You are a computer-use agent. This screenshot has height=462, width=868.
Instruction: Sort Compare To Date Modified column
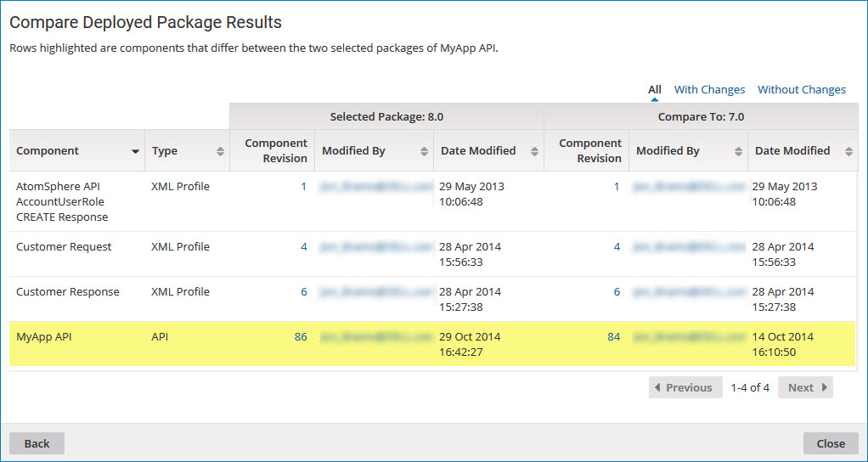pyautogui.click(x=848, y=152)
